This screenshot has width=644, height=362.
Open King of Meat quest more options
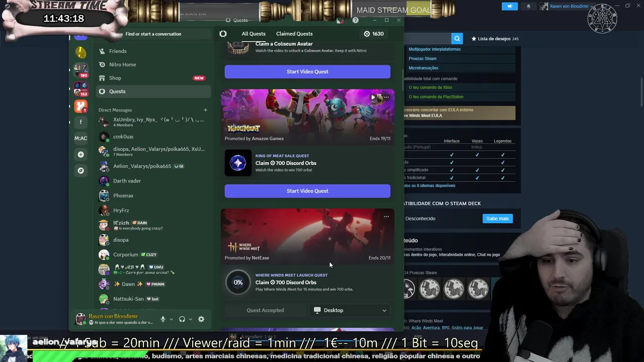pyautogui.click(x=386, y=97)
